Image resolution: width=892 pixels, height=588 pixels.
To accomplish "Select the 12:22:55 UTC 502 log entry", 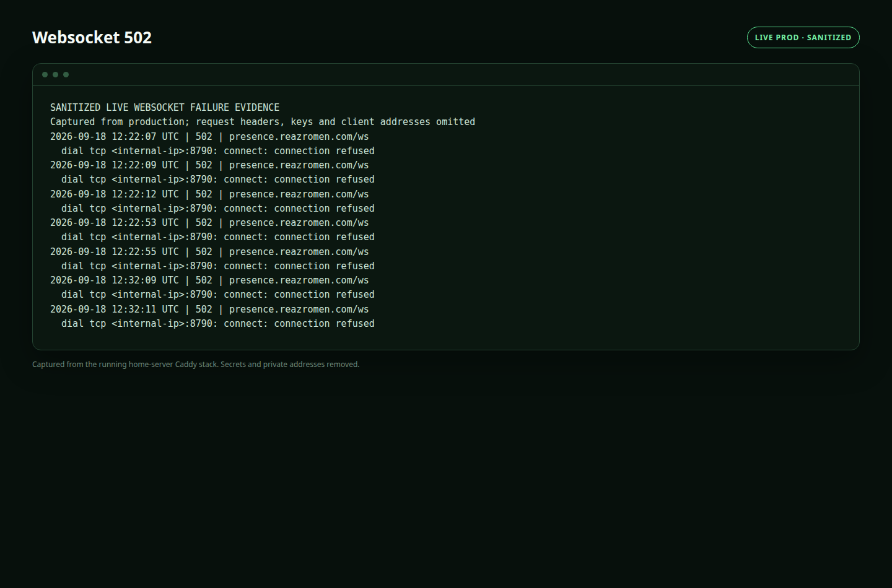I will [x=209, y=251].
